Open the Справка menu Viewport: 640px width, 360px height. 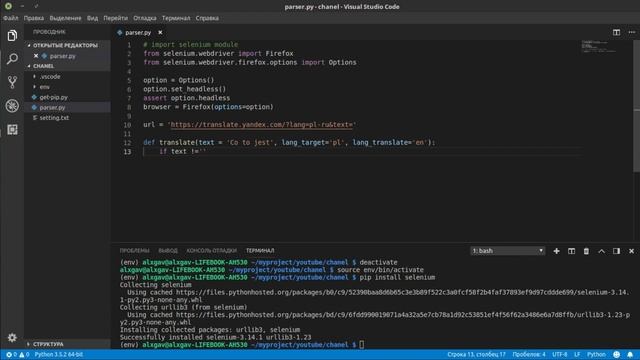[207, 18]
